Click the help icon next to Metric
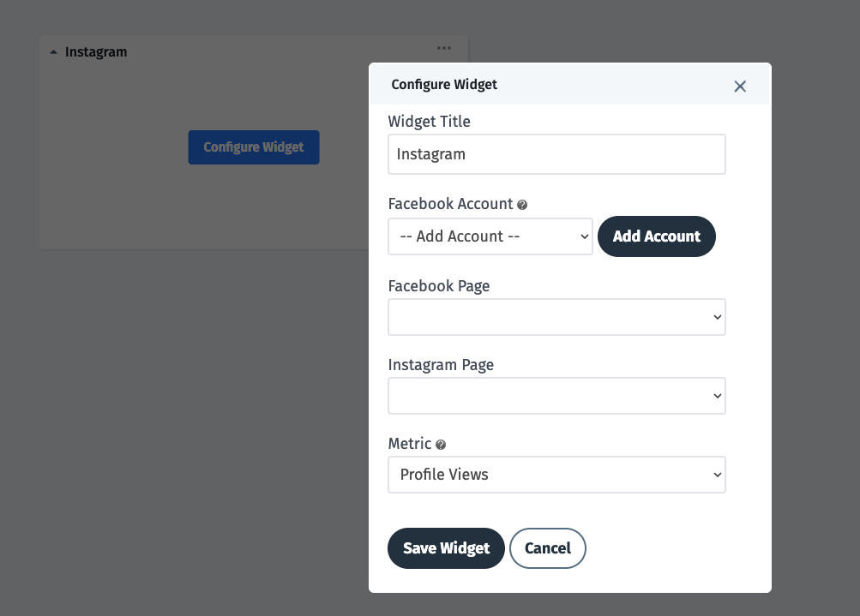 pos(441,445)
